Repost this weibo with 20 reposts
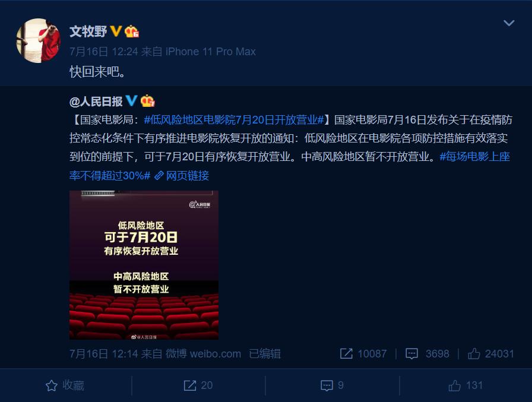The image size is (532, 402). pos(198,385)
